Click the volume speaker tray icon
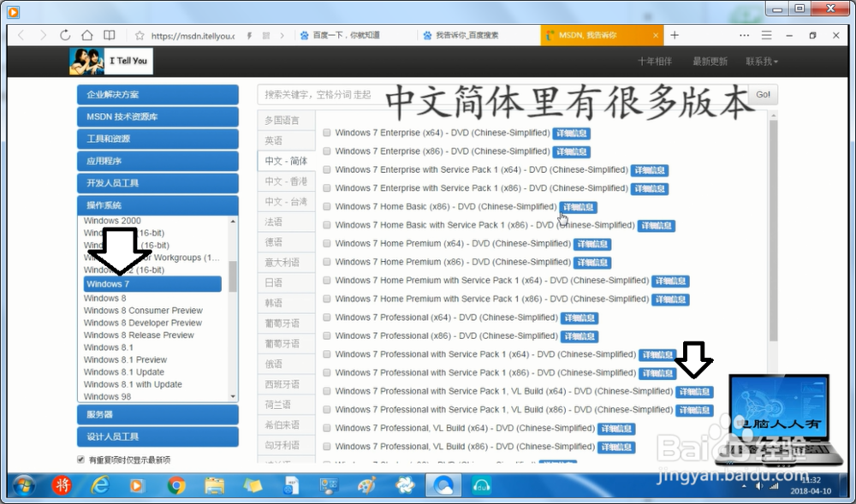The height and width of the screenshot is (504, 856). coord(758,485)
